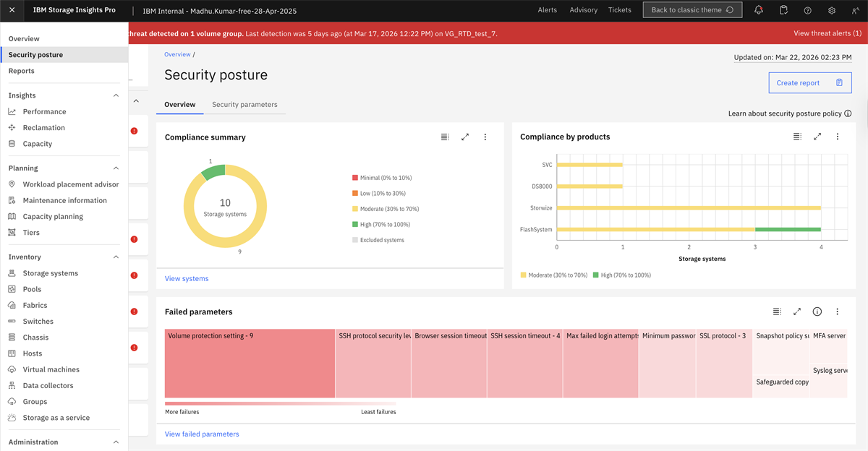Click the Hosts icon in sidebar
The height and width of the screenshot is (451, 868).
[12, 353]
